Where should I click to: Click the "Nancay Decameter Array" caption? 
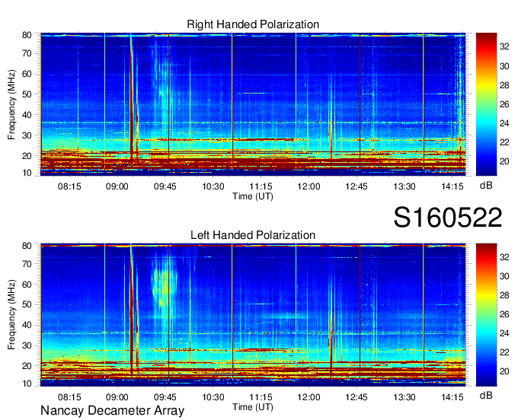click(x=112, y=411)
